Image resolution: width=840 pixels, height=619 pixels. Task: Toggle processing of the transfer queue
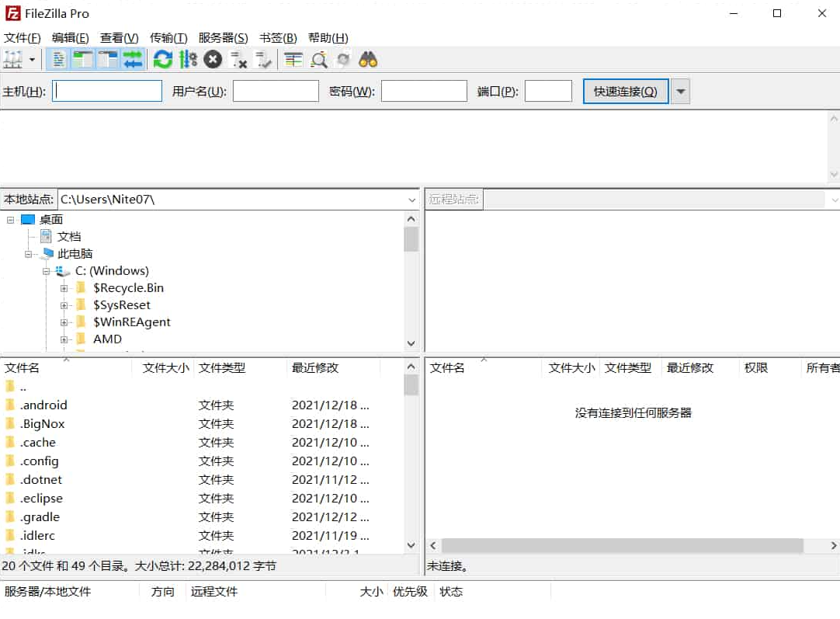click(188, 60)
